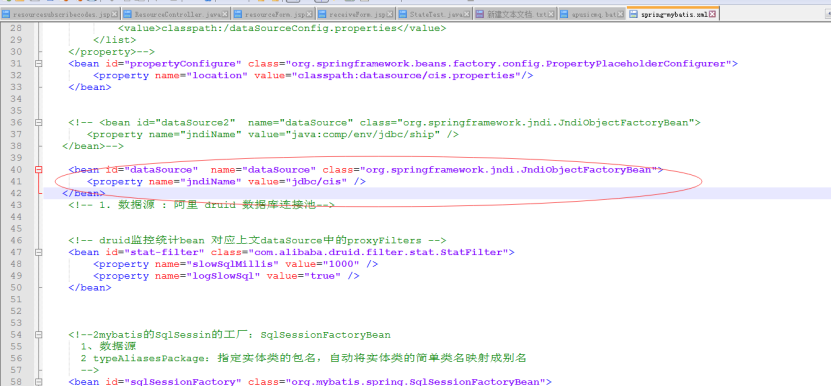
Task: Close the receiveForm.jsp tab
Action: click(390, 14)
